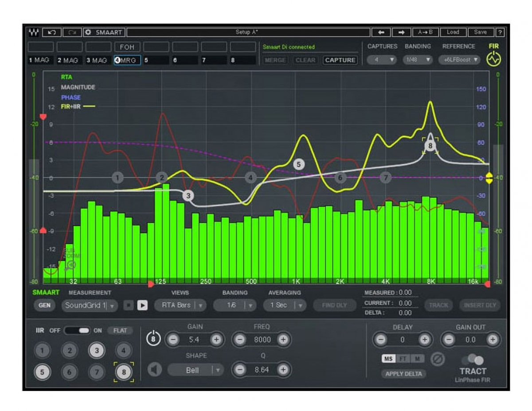Enable IIR band 2 button
Screen dimensions: 532x411
69,351
